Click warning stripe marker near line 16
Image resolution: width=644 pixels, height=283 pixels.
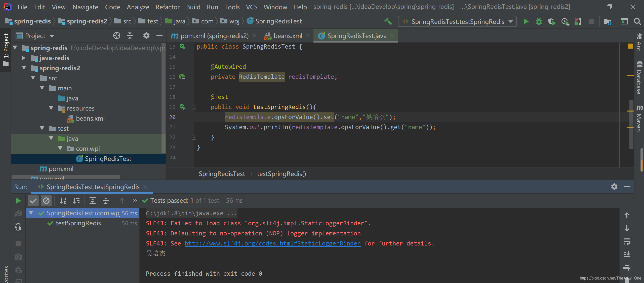pos(630,75)
